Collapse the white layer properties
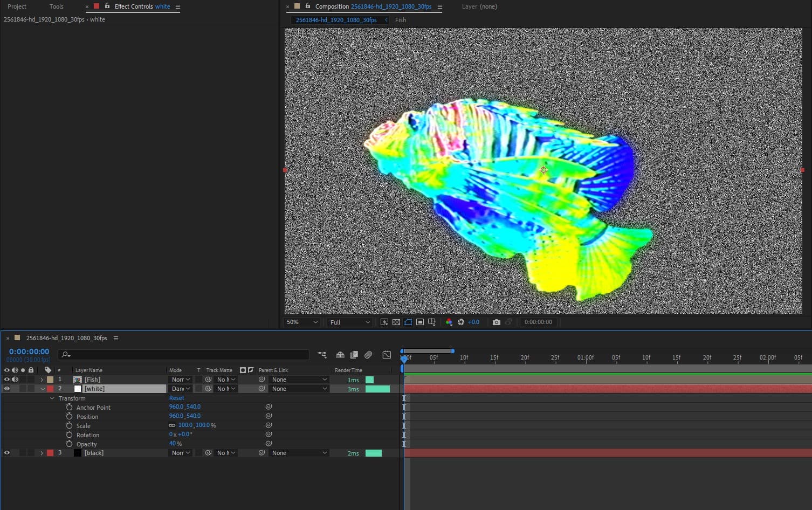 (x=42, y=389)
